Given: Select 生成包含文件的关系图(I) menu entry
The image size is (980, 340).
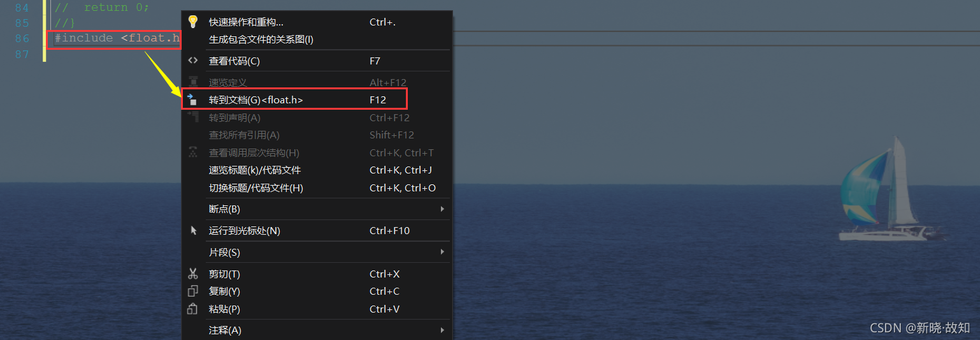Looking at the screenshot, I should click(261, 40).
